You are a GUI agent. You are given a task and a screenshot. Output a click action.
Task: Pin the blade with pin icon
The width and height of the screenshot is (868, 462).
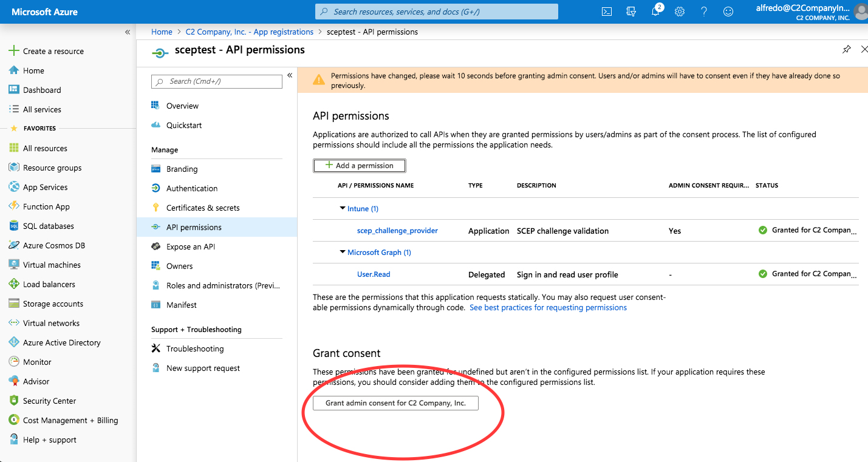(x=846, y=50)
